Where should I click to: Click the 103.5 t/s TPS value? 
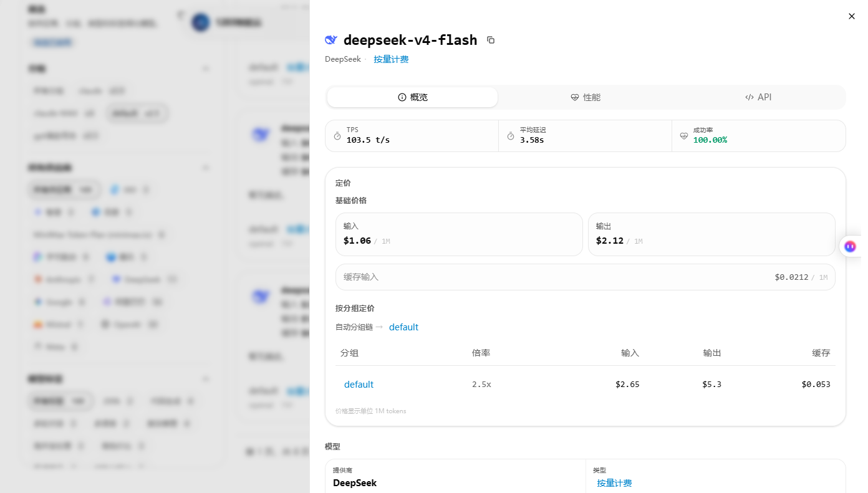pyautogui.click(x=368, y=140)
